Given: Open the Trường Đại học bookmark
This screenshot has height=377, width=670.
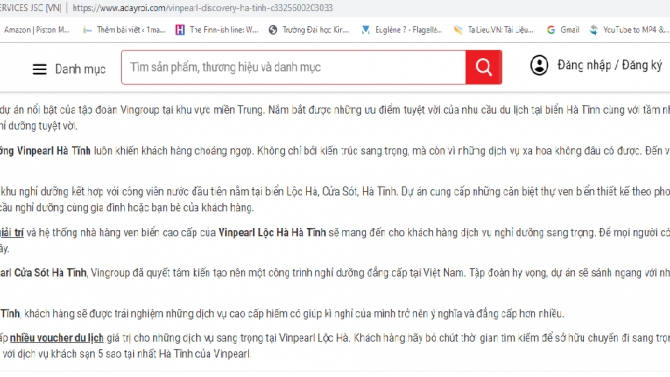Looking at the screenshot, I should pyautogui.click(x=309, y=30).
